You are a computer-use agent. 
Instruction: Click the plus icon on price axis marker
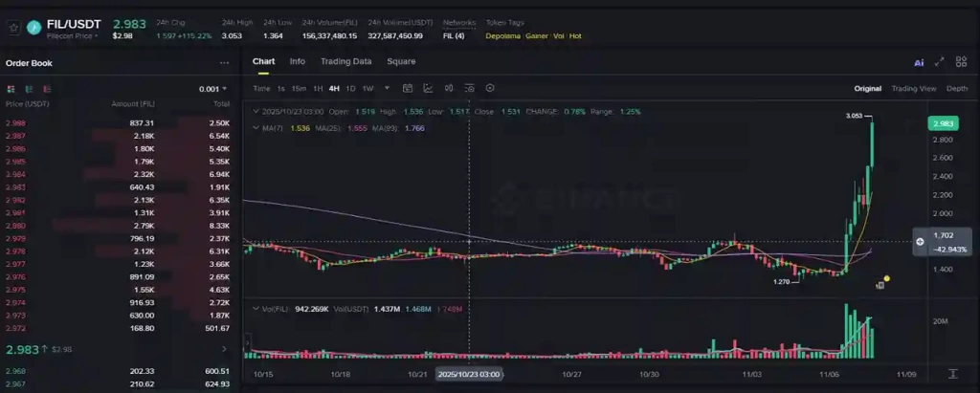(920, 242)
